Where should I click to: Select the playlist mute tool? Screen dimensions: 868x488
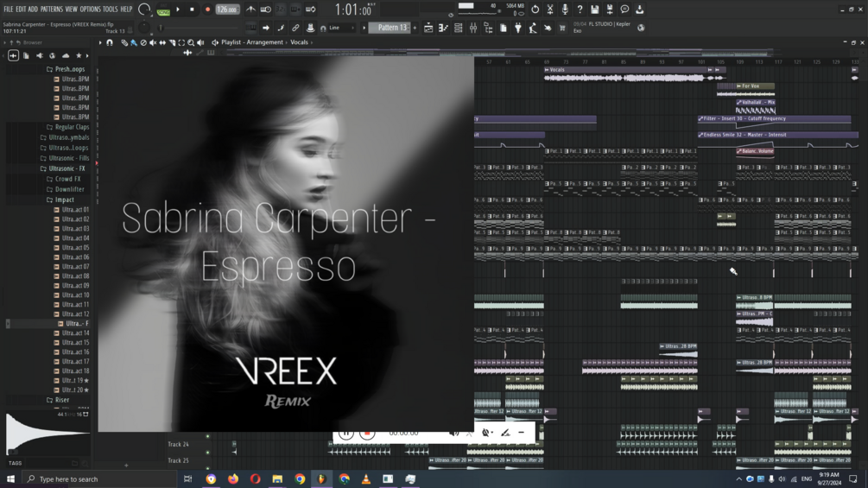click(x=153, y=42)
